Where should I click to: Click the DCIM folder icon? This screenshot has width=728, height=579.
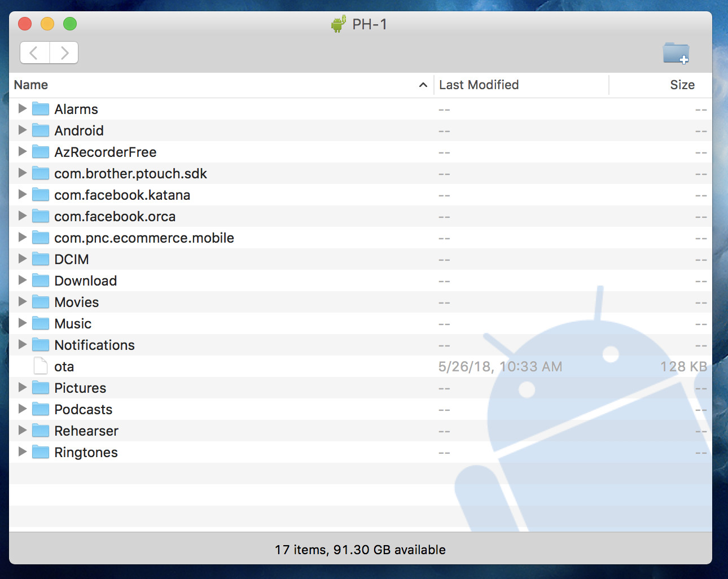tap(41, 258)
